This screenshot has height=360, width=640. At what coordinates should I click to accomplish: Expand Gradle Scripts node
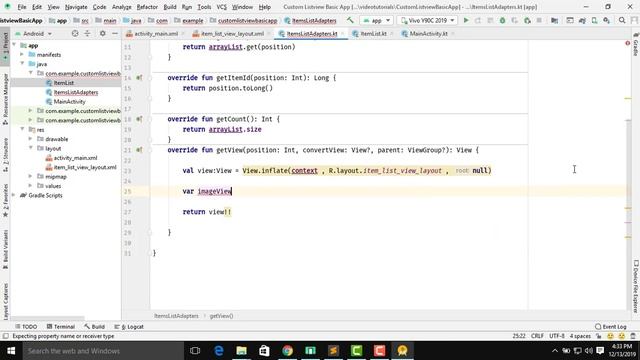[x=14, y=195]
